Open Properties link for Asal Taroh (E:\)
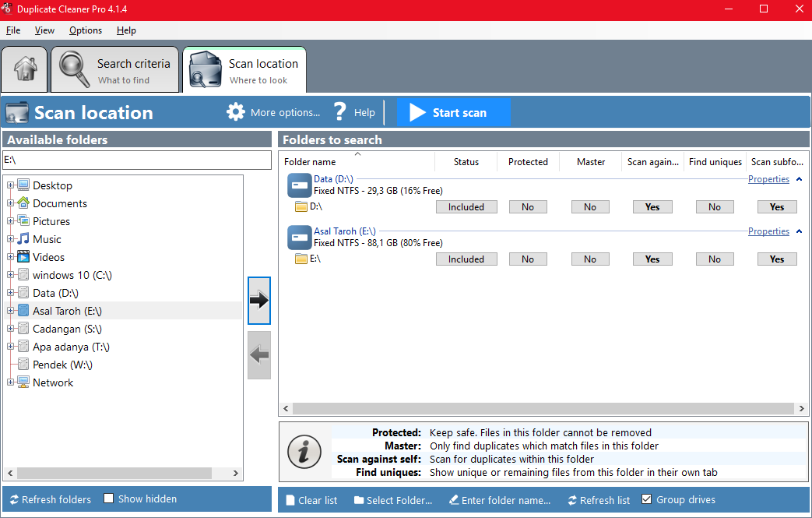 click(x=768, y=231)
